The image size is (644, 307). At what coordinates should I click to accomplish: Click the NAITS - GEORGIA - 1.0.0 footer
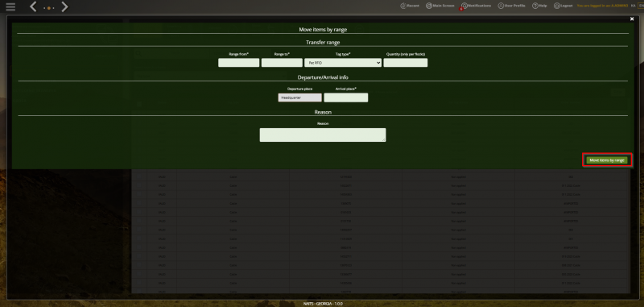tap(323, 304)
